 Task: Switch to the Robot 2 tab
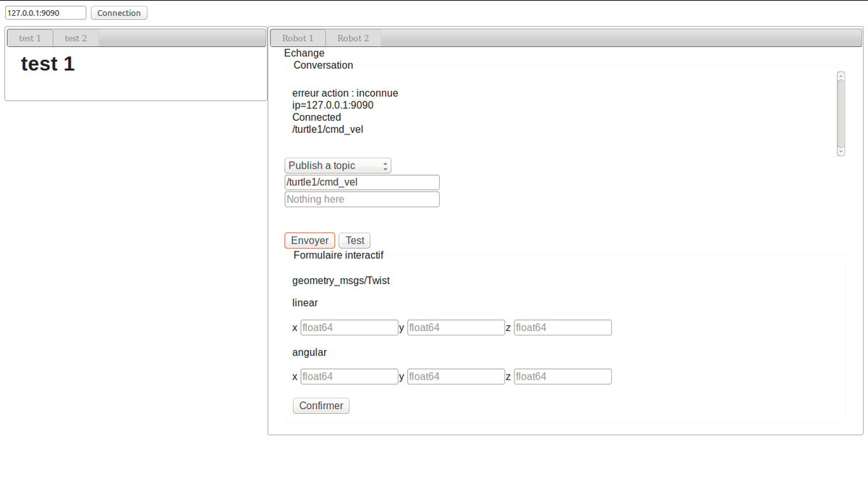[353, 38]
